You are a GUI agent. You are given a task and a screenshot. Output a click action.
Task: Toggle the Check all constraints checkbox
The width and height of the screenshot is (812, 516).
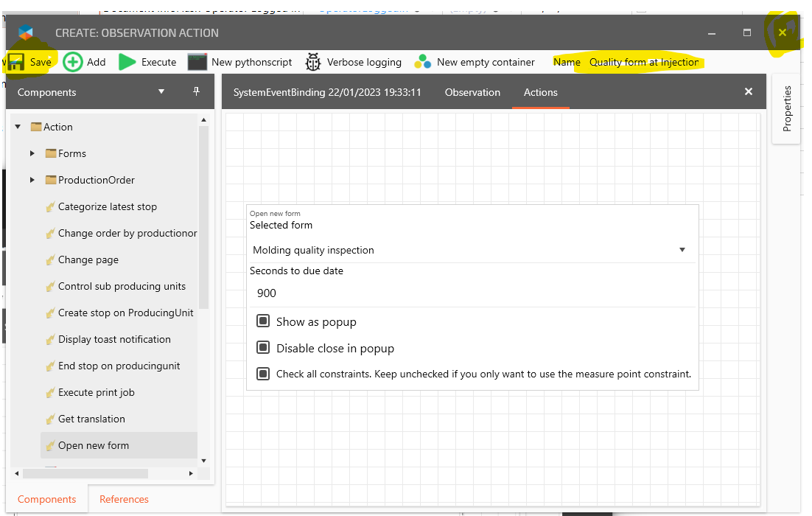[x=263, y=374]
